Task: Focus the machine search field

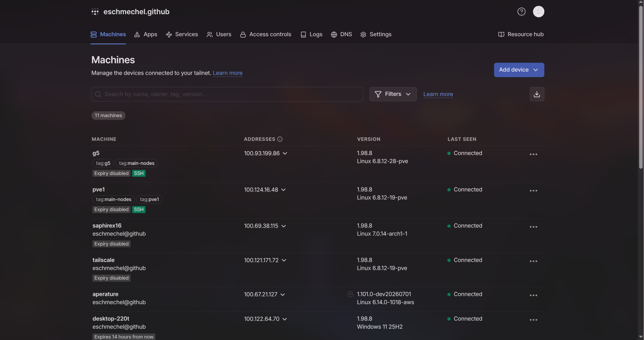Action: point(227,94)
